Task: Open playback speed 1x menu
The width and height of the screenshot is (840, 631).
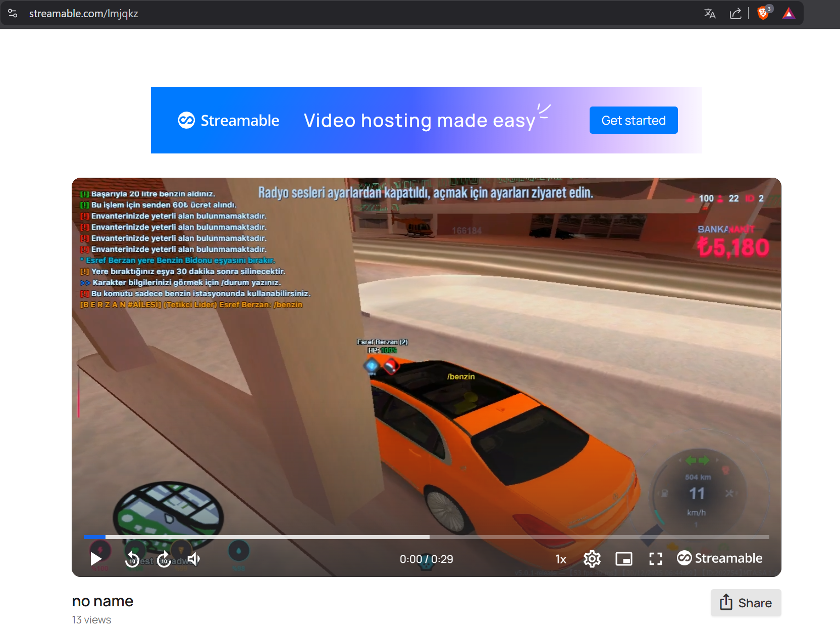Action: click(561, 559)
